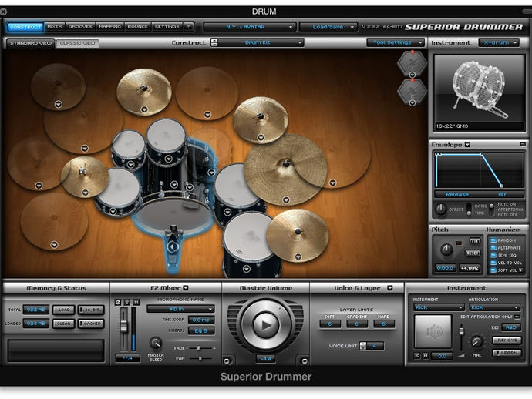The height and width of the screenshot is (399, 532).
Task: Toggle the CACHED memory option
Action: [91, 324]
